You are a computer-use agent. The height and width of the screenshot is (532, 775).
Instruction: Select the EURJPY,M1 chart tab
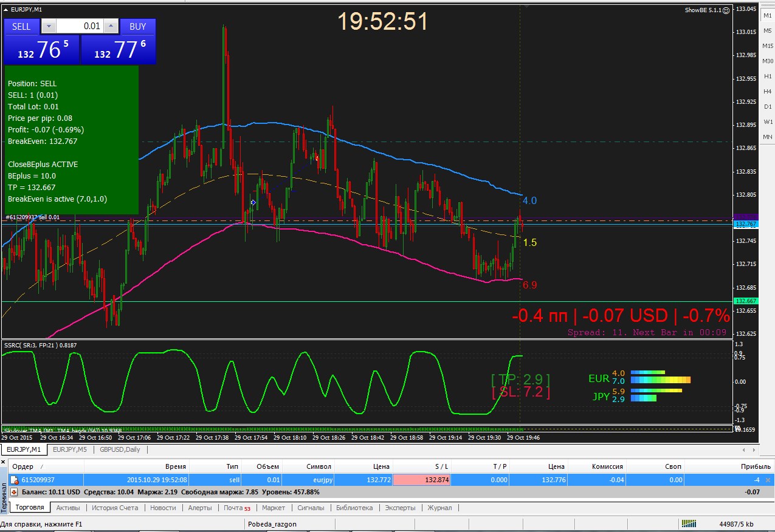point(24,450)
